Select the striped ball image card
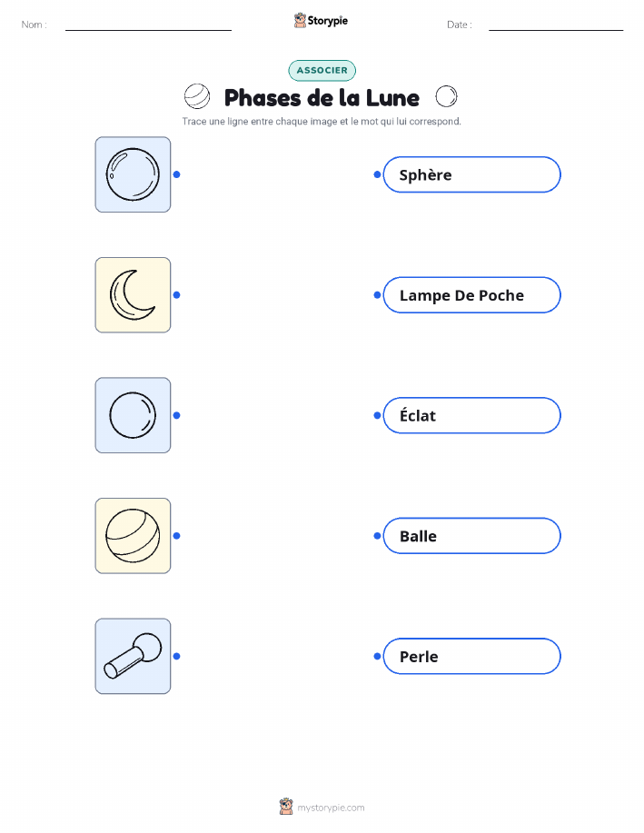Image resolution: width=644 pixels, height=833 pixels. coord(133,536)
